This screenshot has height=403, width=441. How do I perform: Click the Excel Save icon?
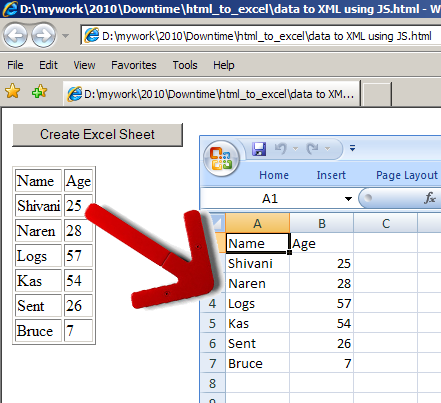click(259, 148)
